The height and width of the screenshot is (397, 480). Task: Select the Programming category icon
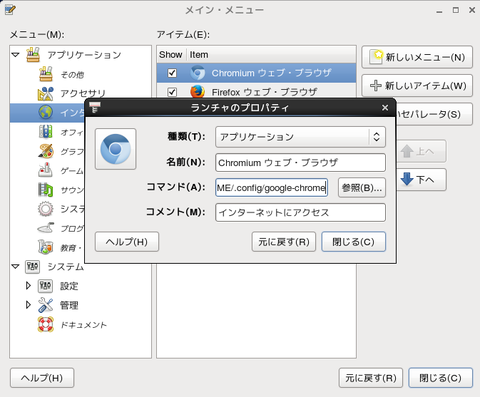pos(46,228)
